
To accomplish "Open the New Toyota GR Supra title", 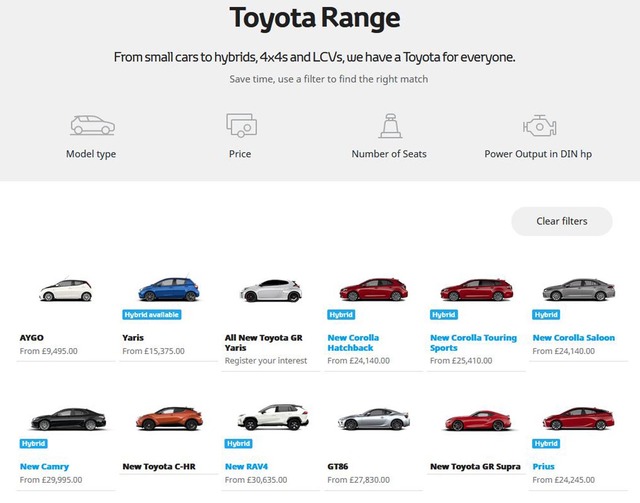I will pyautogui.click(x=476, y=466).
